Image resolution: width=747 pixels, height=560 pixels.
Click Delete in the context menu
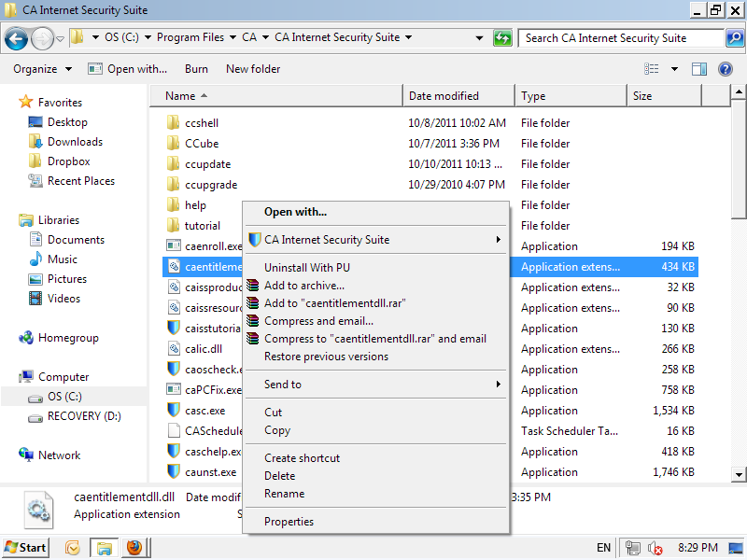point(279,476)
